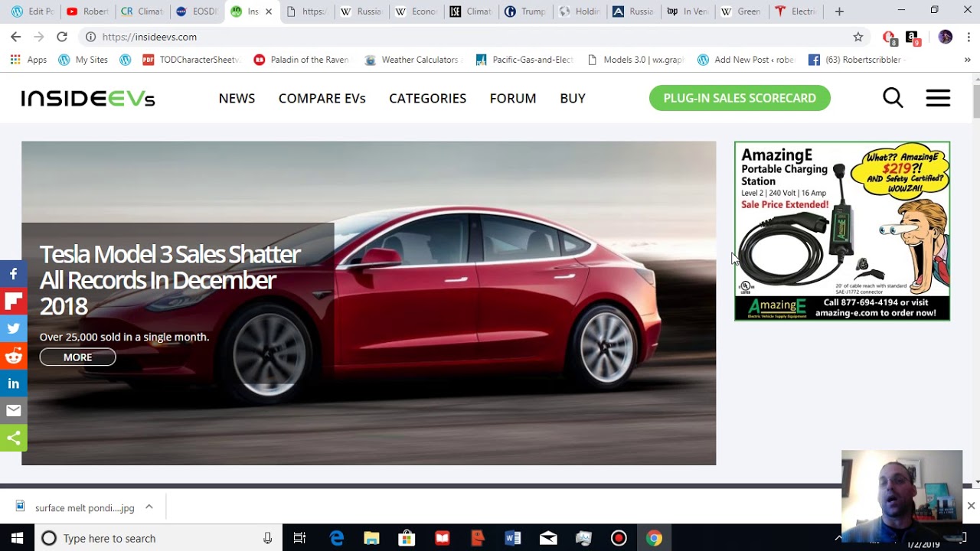This screenshot has height=551, width=980.
Task: Click the InsideEVs logo
Action: pyautogui.click(x=88, y=98)
